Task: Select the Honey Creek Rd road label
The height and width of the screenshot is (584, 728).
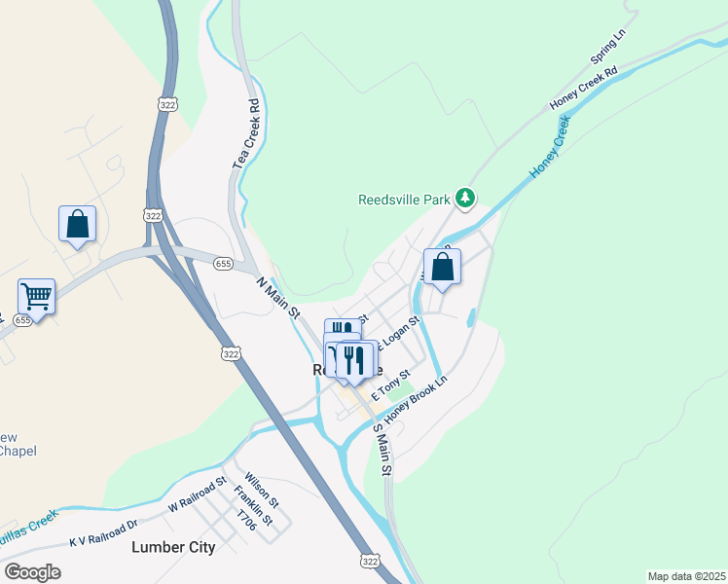Action: pos(584,88)
